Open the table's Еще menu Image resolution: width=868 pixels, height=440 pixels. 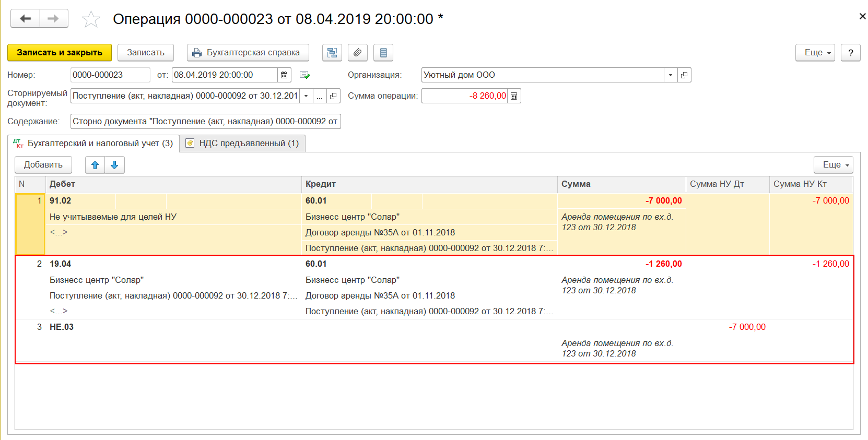pos(833,165)
